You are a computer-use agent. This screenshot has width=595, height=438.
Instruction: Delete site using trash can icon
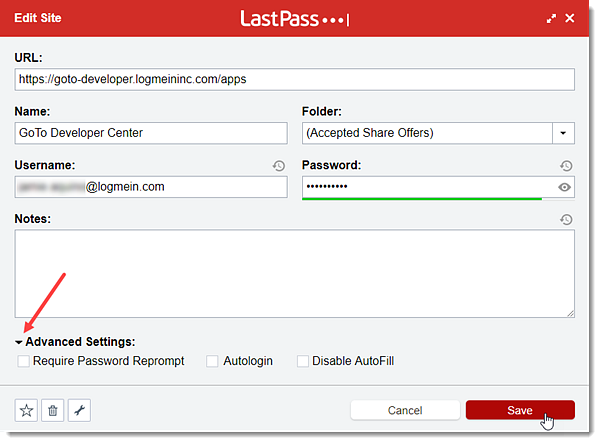(53, 410)
